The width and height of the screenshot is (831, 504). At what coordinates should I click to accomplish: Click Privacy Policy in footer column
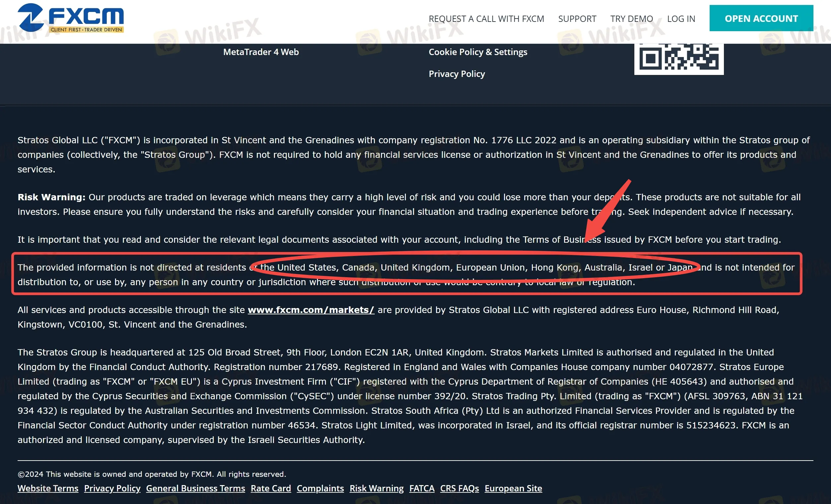pyautogui.click(x=456, y=74)
